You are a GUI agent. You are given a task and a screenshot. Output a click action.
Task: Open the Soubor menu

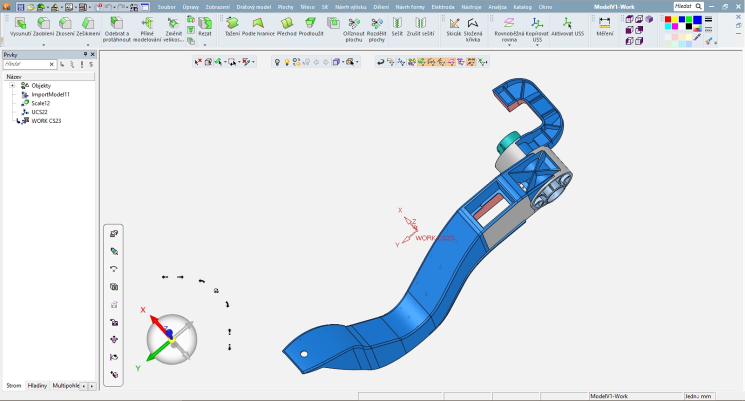tap(166, 6)
